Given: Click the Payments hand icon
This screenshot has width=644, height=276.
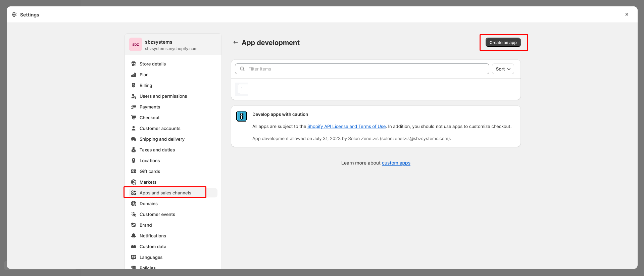Looking at the screenshot, I should (x=134, y=107).
